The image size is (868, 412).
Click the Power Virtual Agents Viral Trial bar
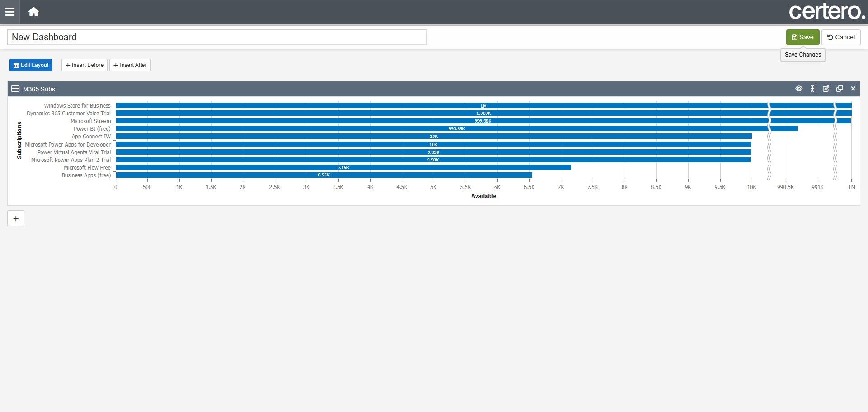433,152
